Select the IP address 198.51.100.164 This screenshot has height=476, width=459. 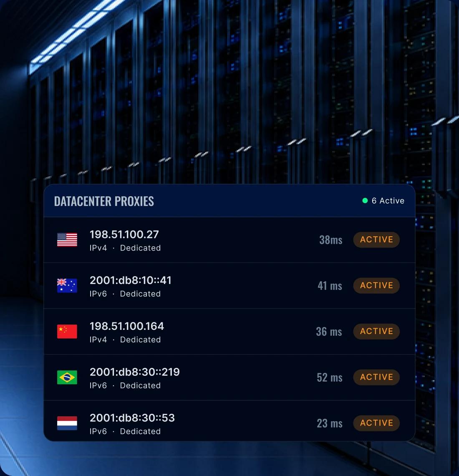[x=127, y=326]
